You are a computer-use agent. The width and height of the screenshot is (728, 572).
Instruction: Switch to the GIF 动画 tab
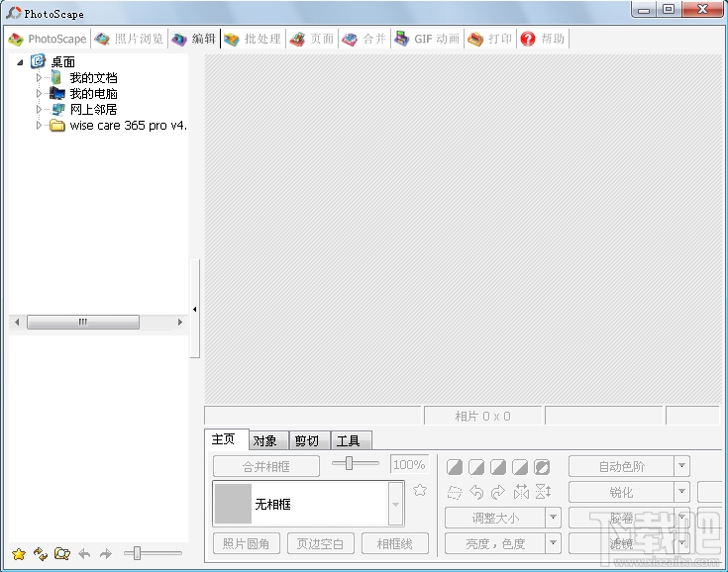point(427,39)
